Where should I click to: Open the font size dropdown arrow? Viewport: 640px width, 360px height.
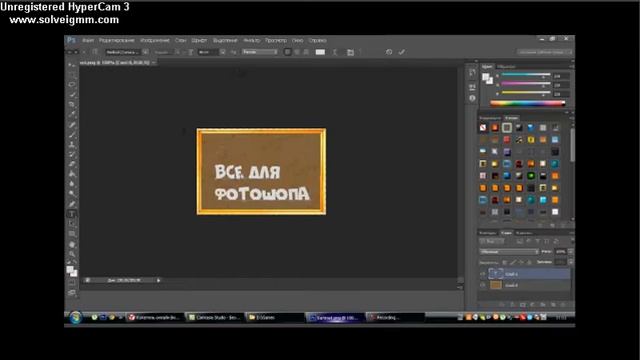(222, 52)
